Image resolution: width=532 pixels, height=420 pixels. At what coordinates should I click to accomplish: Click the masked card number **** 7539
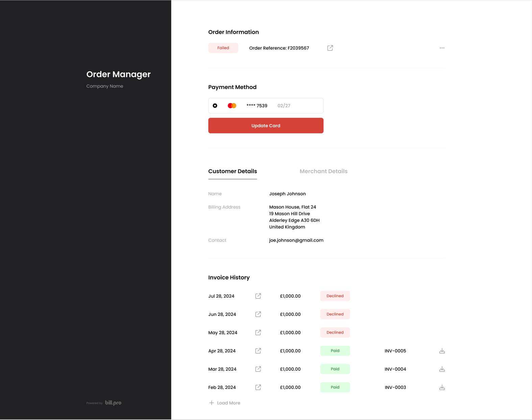pyautogui.click(x=257, y=106)
